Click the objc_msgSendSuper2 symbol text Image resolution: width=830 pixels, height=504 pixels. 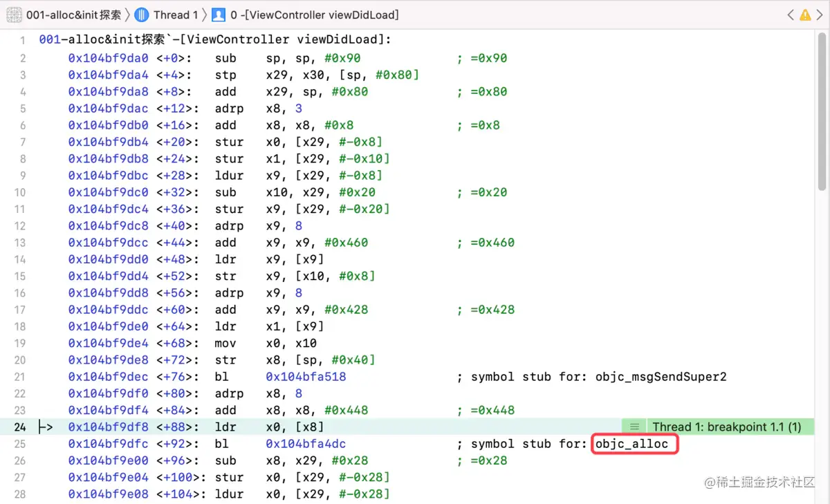coord(661,377)
